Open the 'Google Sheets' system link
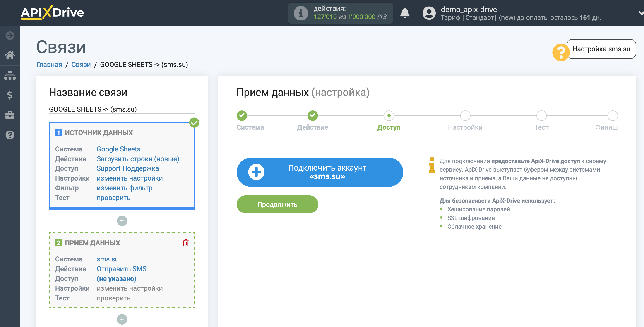Screen dimensions: 644x327 tap(118, 149)
